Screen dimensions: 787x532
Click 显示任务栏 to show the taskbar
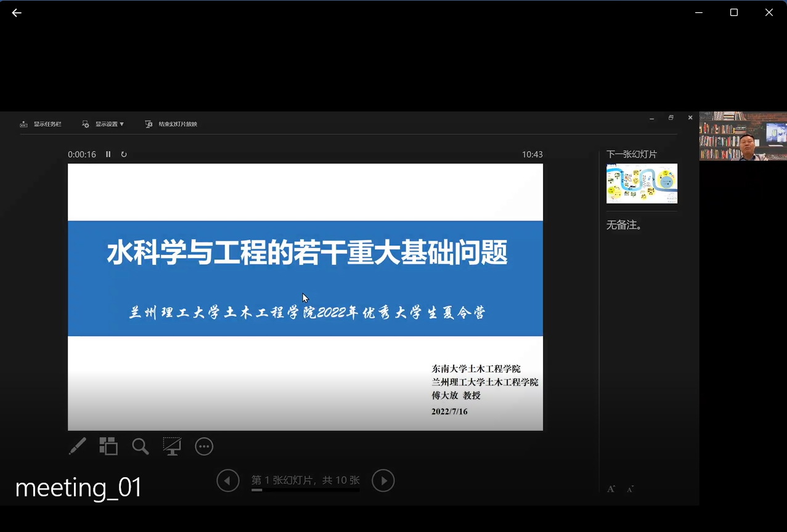(x=41, y=124)
